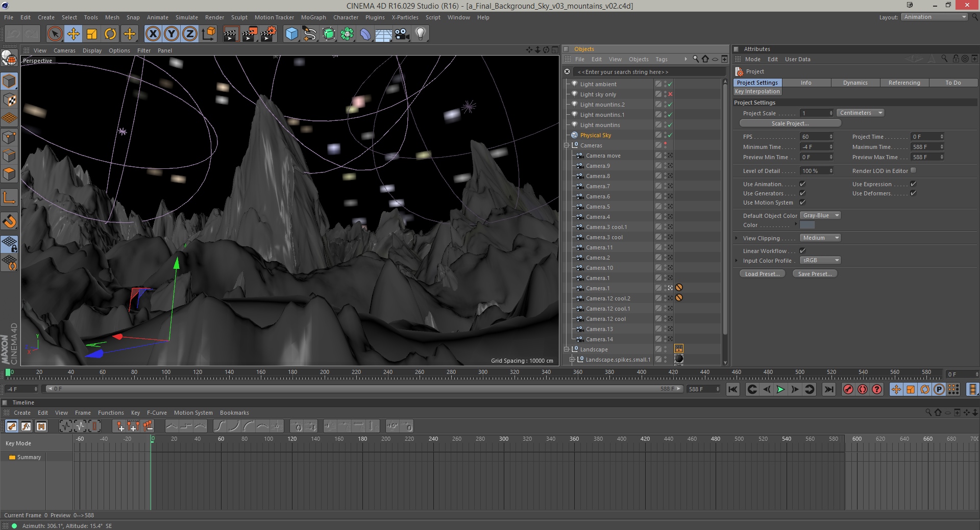Image resolution: width=980 pixels, height=530 pixels.
Task: Click Save Preset button
Action: 815,274
